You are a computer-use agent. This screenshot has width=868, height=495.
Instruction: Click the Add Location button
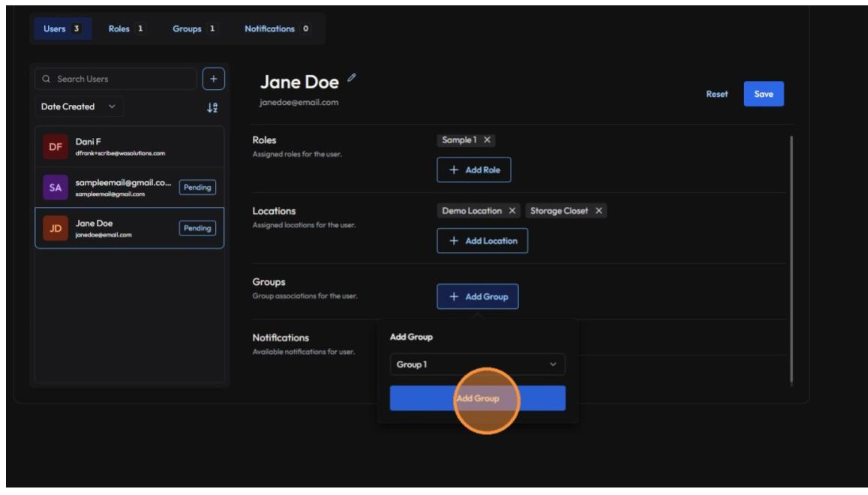(x=482, y=240)
